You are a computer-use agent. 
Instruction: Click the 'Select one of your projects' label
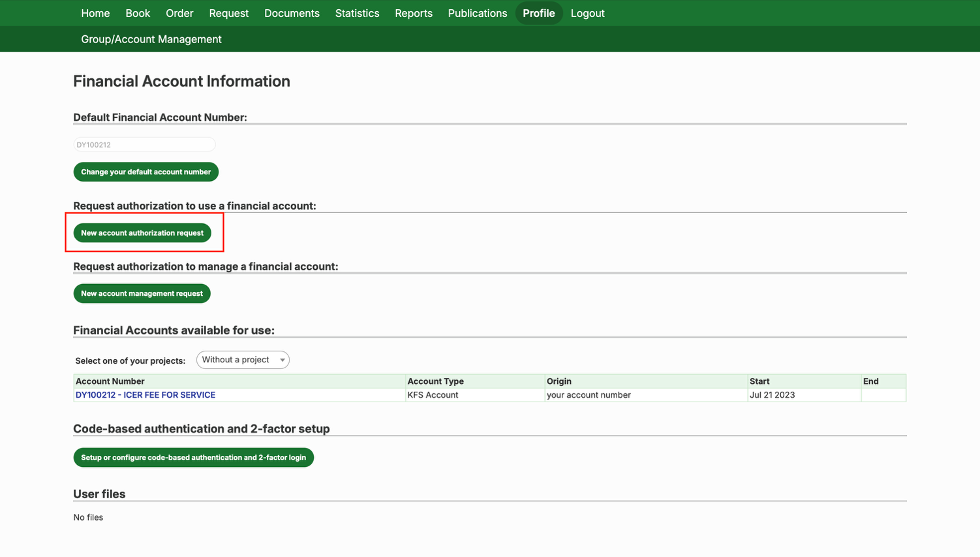pyautogui.click(x=130, y=360)
